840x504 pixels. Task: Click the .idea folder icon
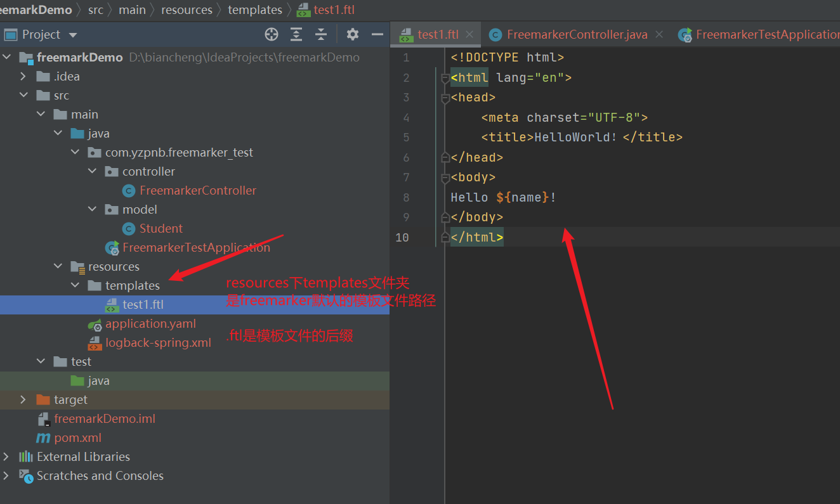coord(43,76)
